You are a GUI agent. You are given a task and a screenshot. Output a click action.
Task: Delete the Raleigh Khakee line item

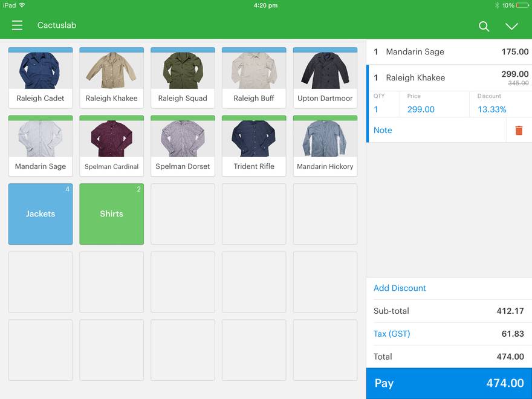click(519, 130)
